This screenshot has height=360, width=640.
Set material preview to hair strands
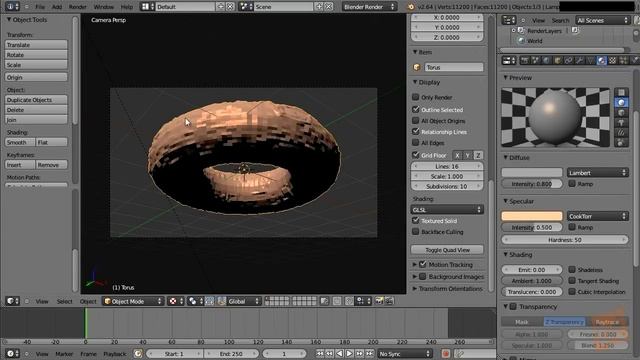tap(621, 133)
